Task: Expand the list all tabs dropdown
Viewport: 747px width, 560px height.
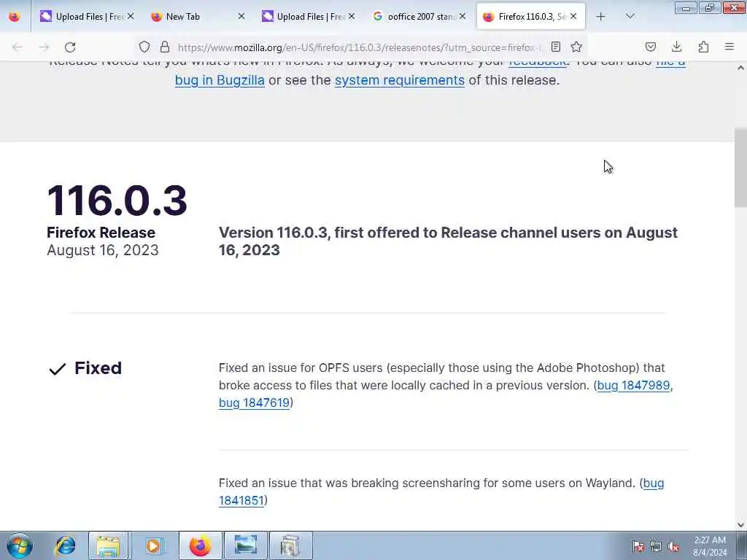Action: click(630, 17)
